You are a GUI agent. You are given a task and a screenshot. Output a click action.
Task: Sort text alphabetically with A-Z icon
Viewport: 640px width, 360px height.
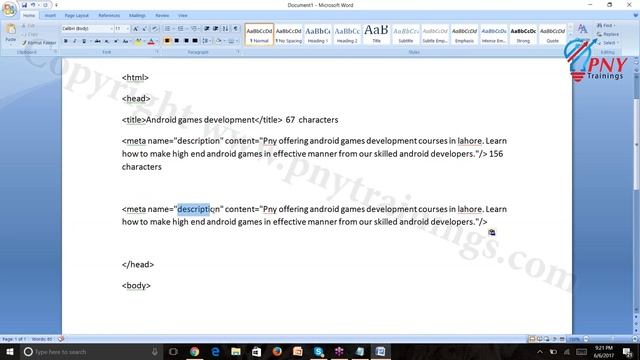point(225,29)
